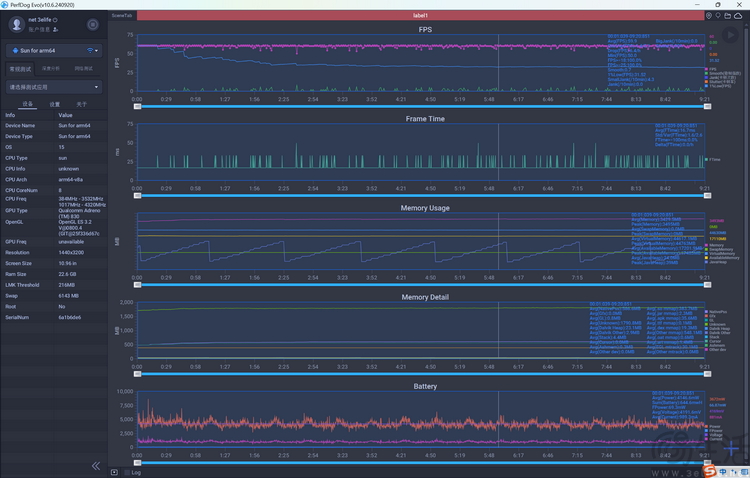
Task: Open the folder icon in top toolbar
Action: click(728, 16)
